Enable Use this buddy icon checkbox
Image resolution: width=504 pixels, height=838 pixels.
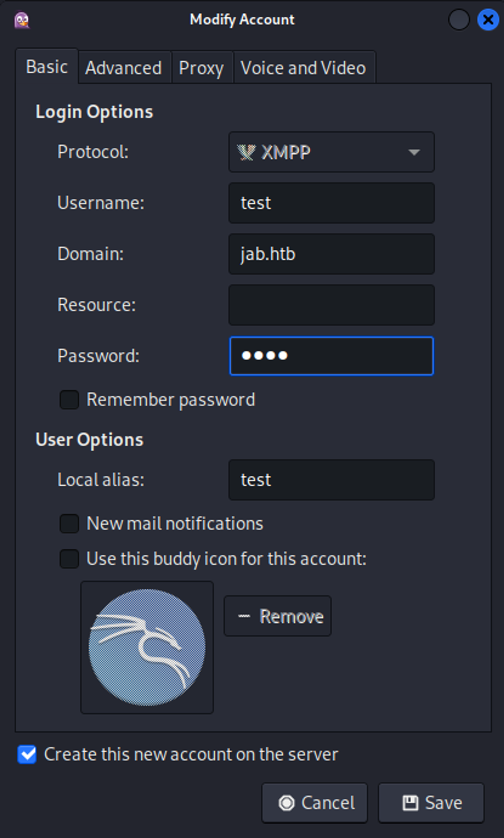point(69,558)
